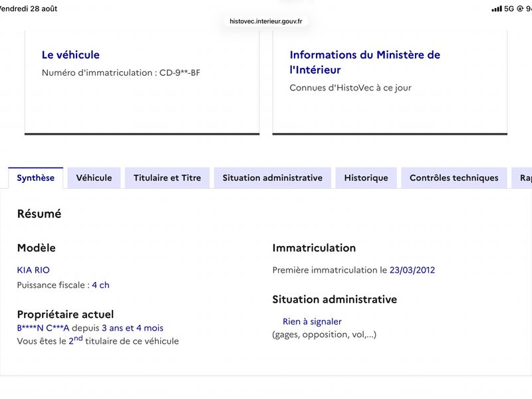Select the Situation administrative tab
This screenshot has width=532, height=399.
click(273, 178)
